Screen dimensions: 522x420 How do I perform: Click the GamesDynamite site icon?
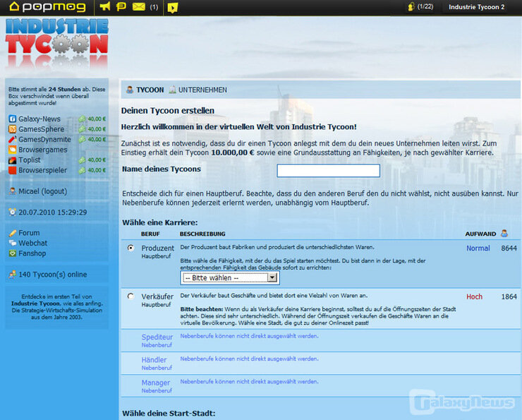[12, 139]
